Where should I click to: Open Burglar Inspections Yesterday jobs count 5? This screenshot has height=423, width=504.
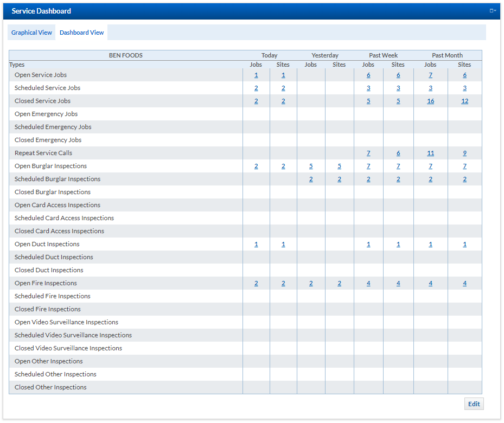[311, 166]
